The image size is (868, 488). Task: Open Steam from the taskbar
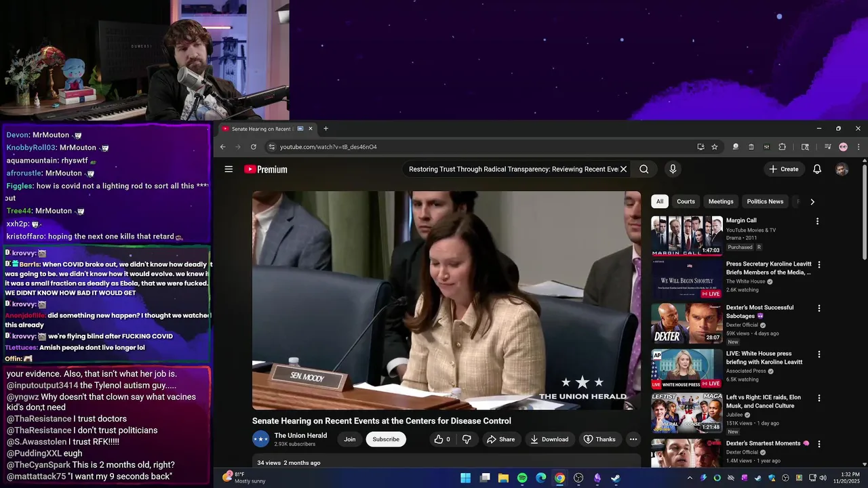[616, 478]
